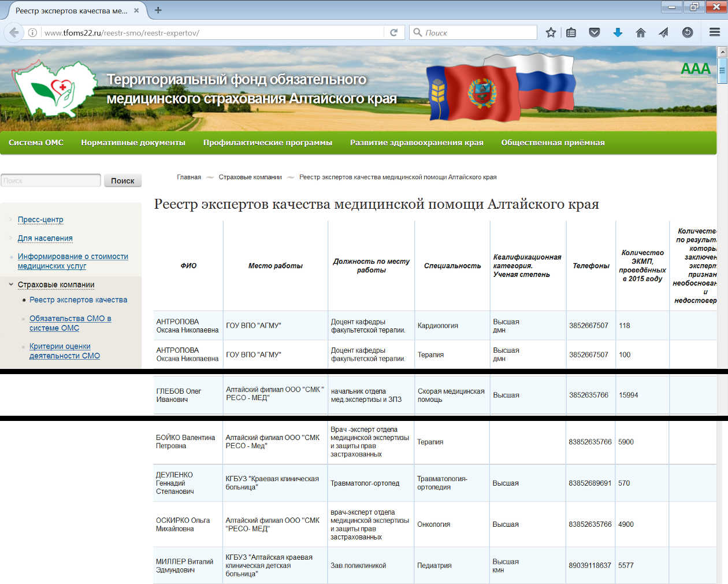Collapse the Страховые компании sidebar section
This screenshot has width=728, height=584.
11,284
